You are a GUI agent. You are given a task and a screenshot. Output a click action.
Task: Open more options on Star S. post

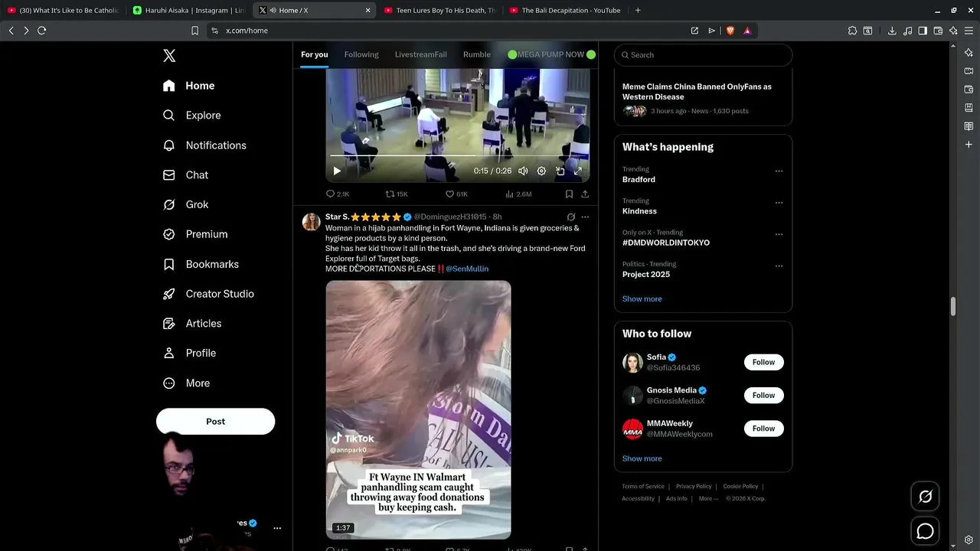click(585, 217)
